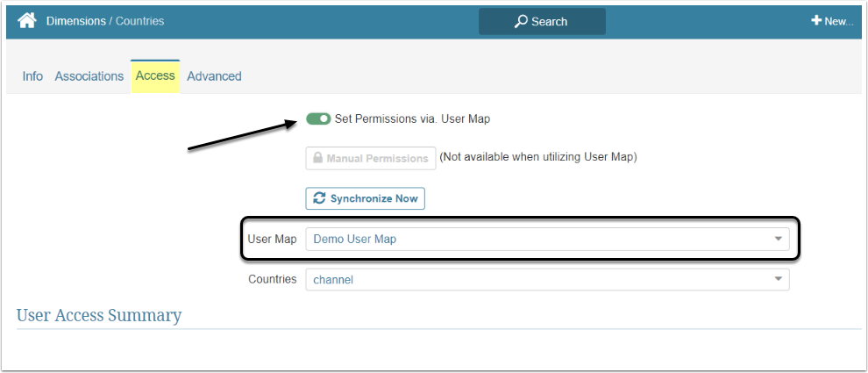Click the Countries breadcrumb text
Image resolution: width=868 pixels, height=373 pixels.
[x=139, y=20]
